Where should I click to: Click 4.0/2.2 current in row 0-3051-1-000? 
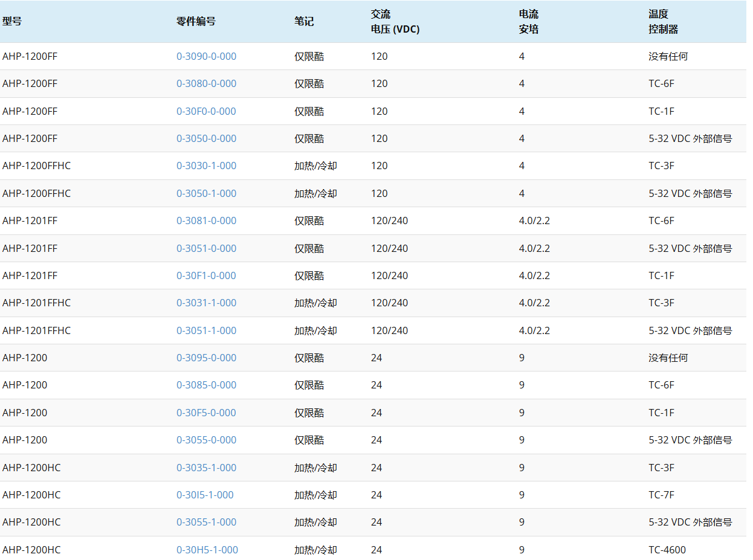pos(535,330)
